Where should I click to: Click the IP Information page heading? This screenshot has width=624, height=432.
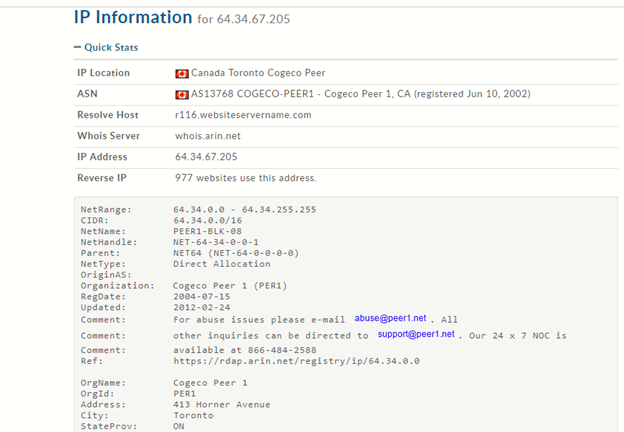pyautogui.click(x=133, y=17)
